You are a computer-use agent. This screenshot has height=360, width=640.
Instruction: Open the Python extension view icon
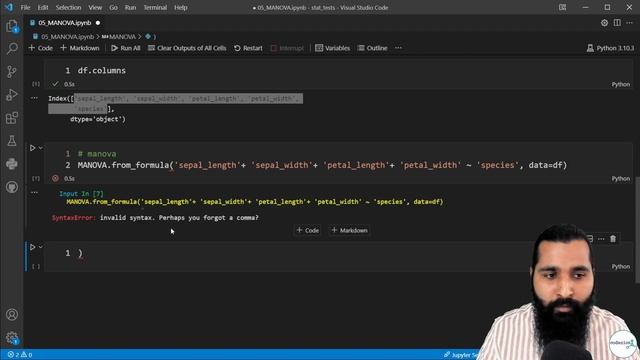[12, 164]
